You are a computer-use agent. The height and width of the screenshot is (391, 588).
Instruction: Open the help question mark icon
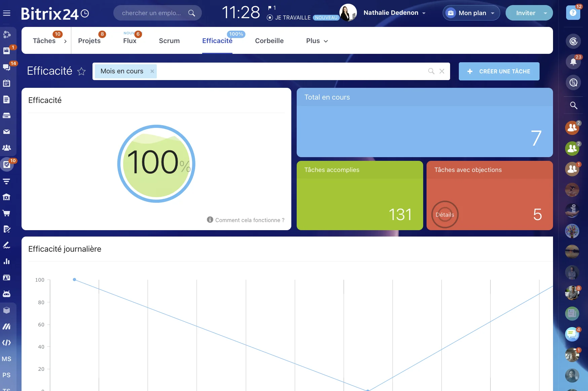(573, 13)
